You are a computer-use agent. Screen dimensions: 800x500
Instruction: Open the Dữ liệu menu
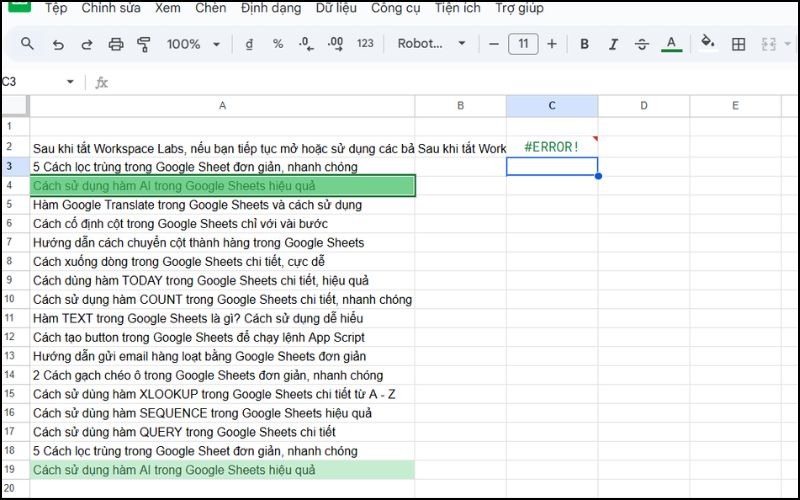[x=336, y=8]
